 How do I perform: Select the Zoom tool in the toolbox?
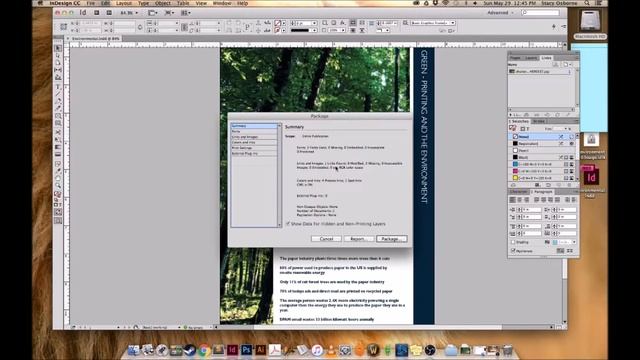pyautogui.click(x=58, y=186)
